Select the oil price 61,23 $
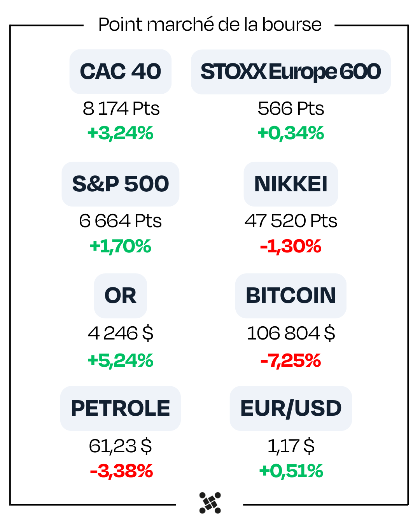The image size is (420, 525). 121,446
